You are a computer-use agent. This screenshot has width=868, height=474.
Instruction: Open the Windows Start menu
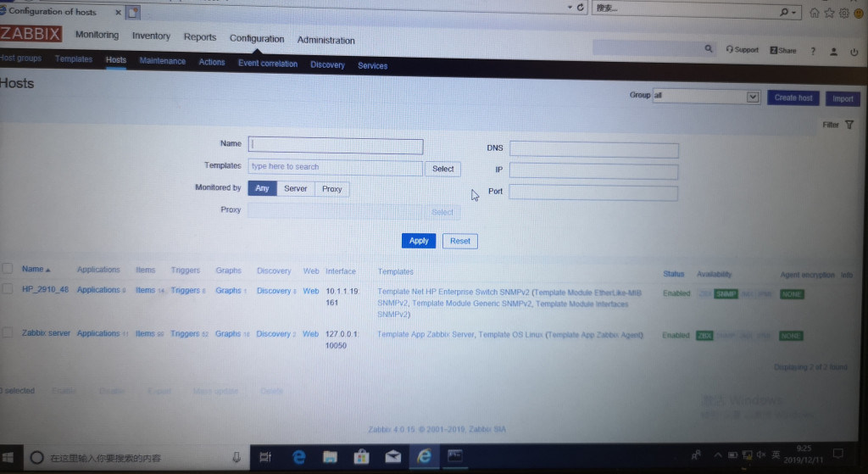[x=8, y=457]
